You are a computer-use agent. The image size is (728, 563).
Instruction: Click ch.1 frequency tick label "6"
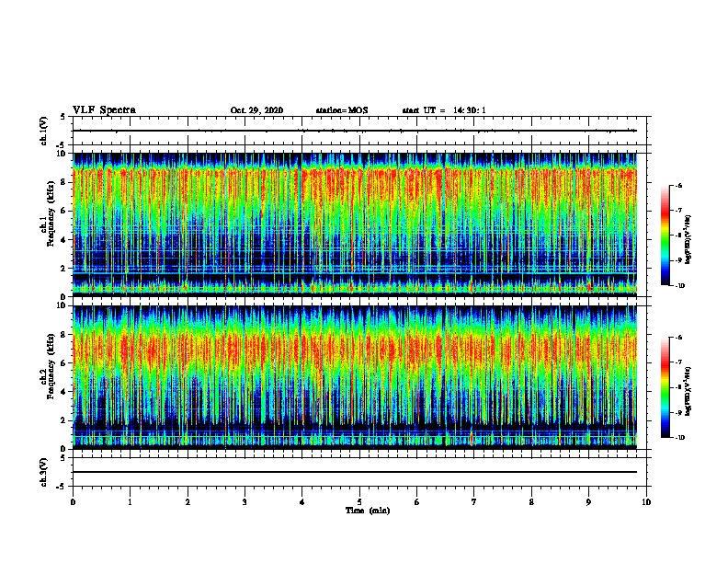tap(64, 211)
